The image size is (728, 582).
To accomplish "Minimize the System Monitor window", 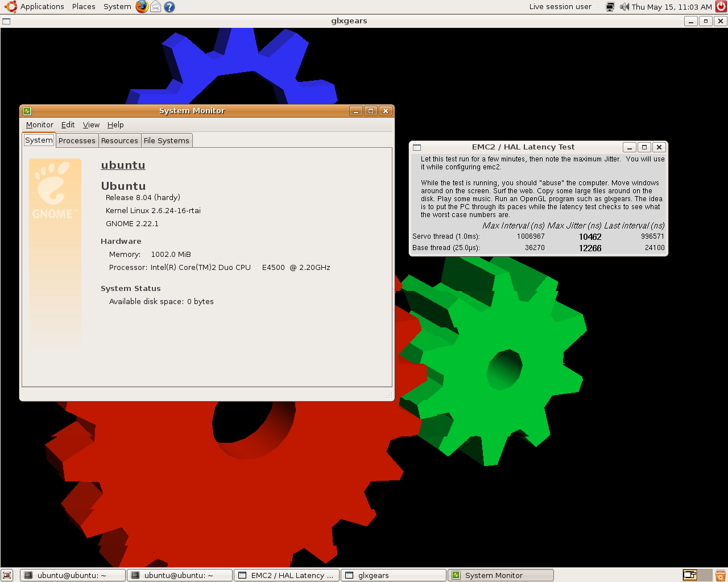I will point(356,111).
